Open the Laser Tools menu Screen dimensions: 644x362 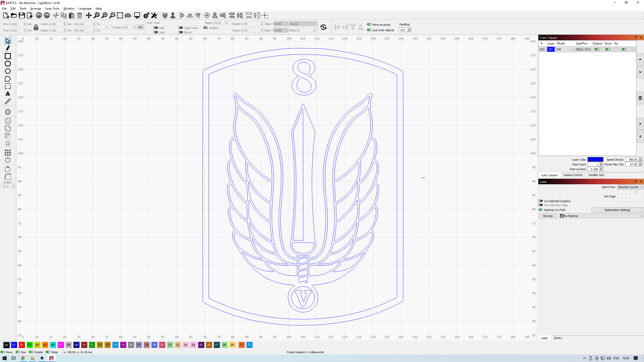coord(52,9)
